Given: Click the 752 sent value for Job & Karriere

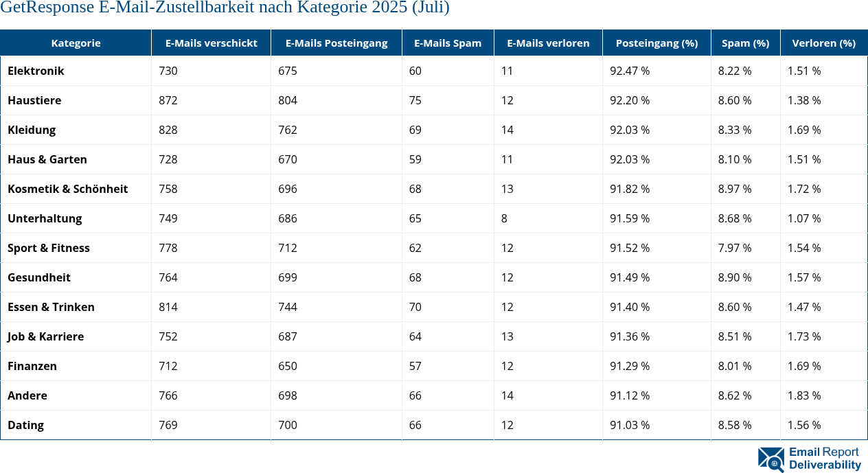Looking at the screenshot, I should (x=168, y=336).
